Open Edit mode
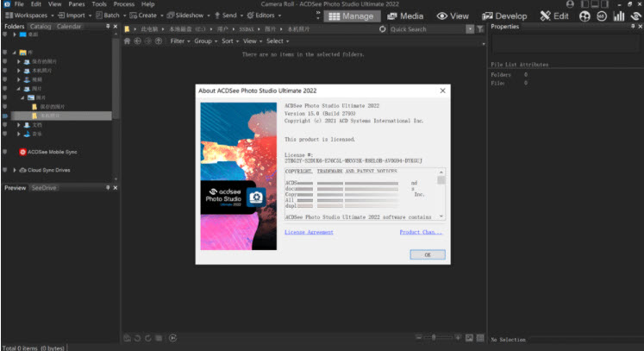 [x=553, y=16]
